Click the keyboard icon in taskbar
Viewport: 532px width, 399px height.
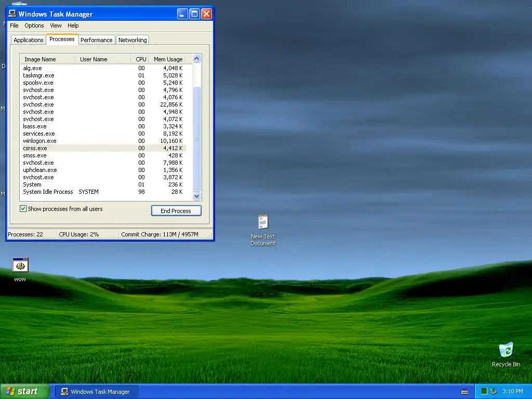tap(464, 392)
